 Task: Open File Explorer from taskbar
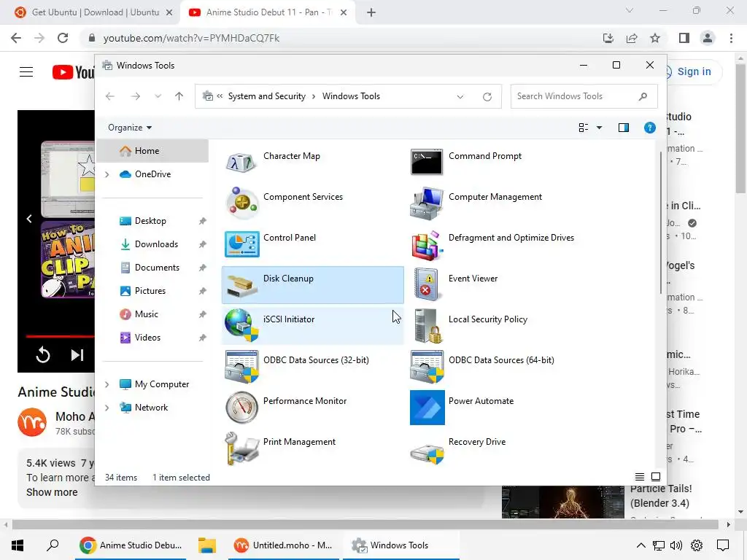click(x=207, y=545)
